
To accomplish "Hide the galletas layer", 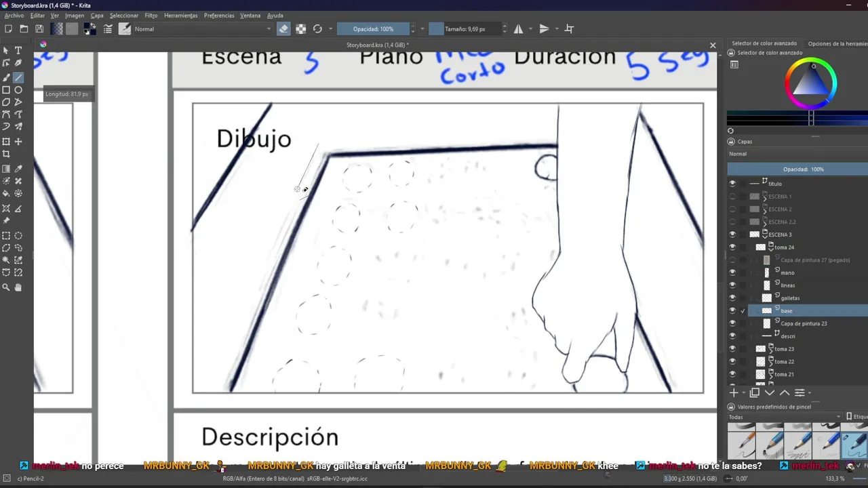I will pyautogui.click(x=732, y=298).
